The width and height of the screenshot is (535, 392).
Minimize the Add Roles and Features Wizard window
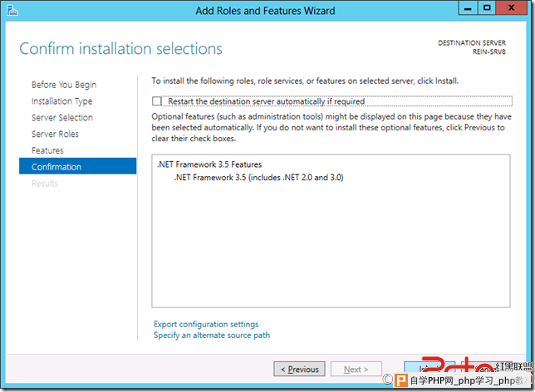[468, 7]
